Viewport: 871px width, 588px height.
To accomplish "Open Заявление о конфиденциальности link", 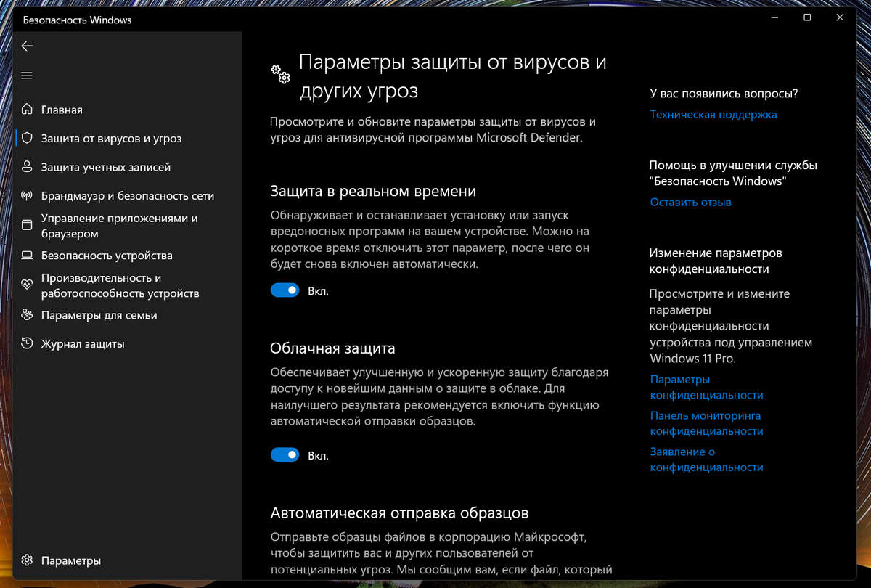I will (707, 460).
